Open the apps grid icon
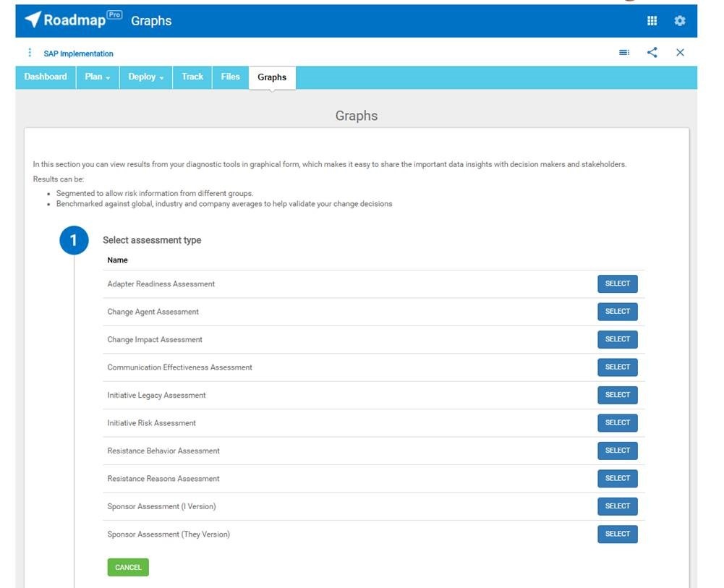 pyautogui.click(x=652, y=21)
